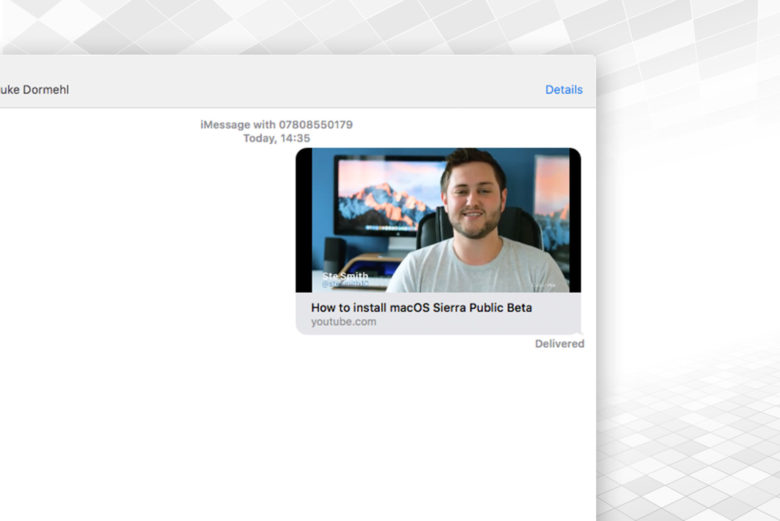Click desktop background right of Messages window
This screenshot has height=521, width=780.
click(x=690, y=300)
